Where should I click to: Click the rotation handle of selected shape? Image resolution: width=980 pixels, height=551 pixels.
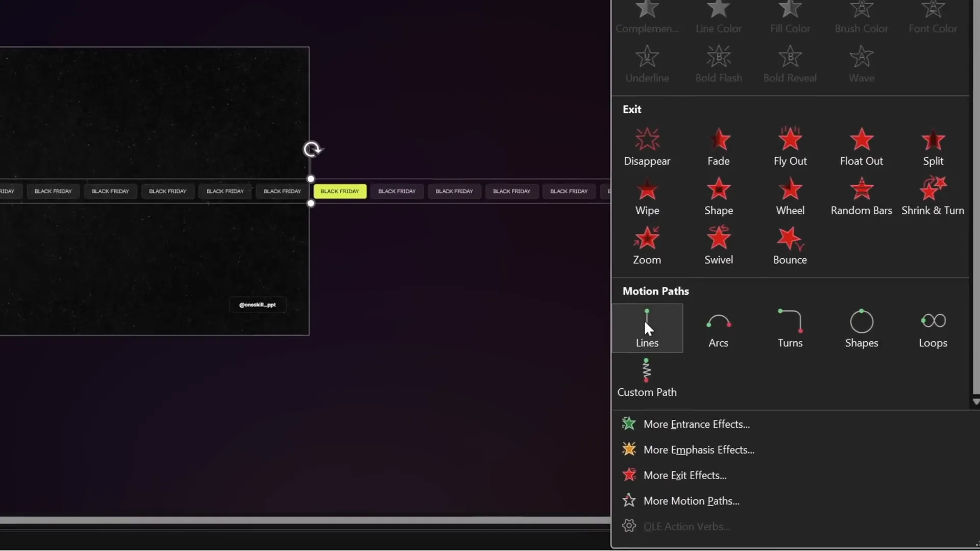point(312,149)
